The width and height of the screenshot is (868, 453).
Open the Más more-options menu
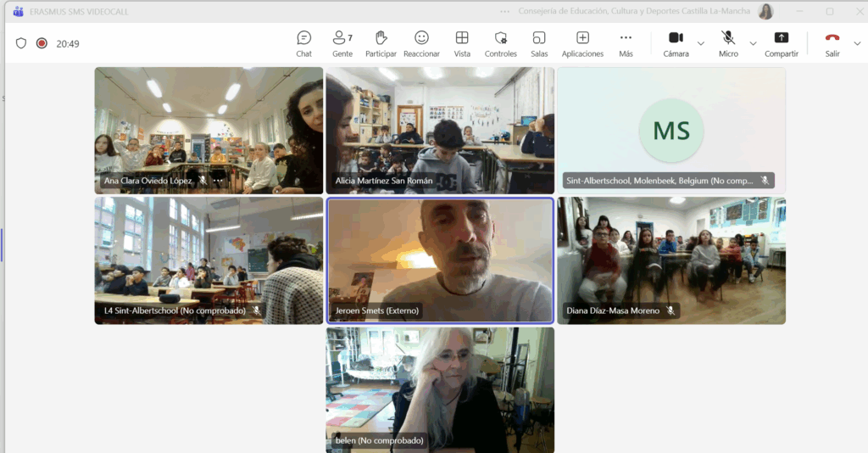point(626,43)
